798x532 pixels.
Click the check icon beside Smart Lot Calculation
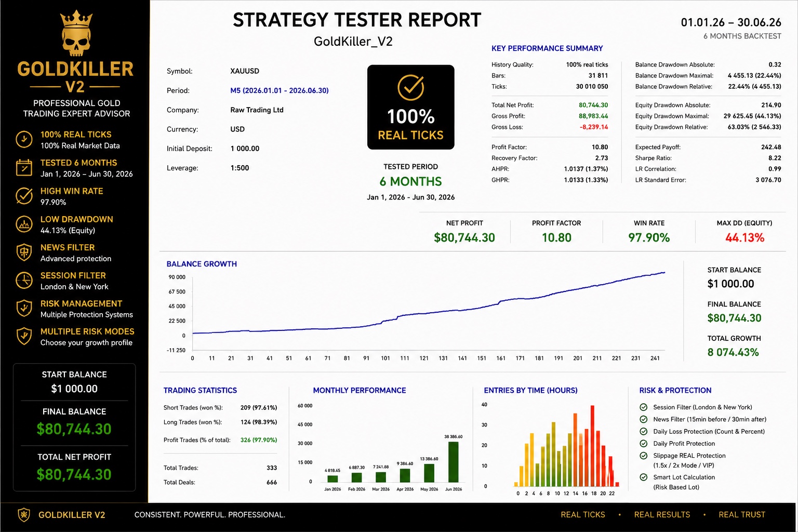(644, 477)
